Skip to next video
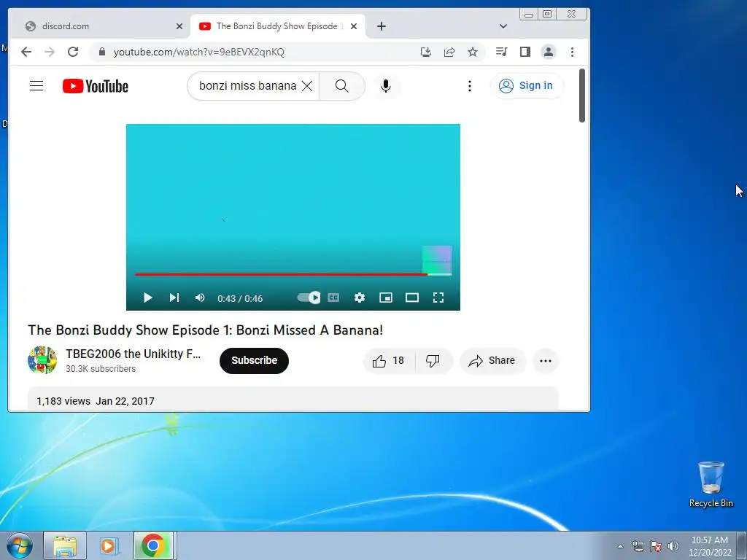Viewport: 747px width, 560px height. (174, 297)
